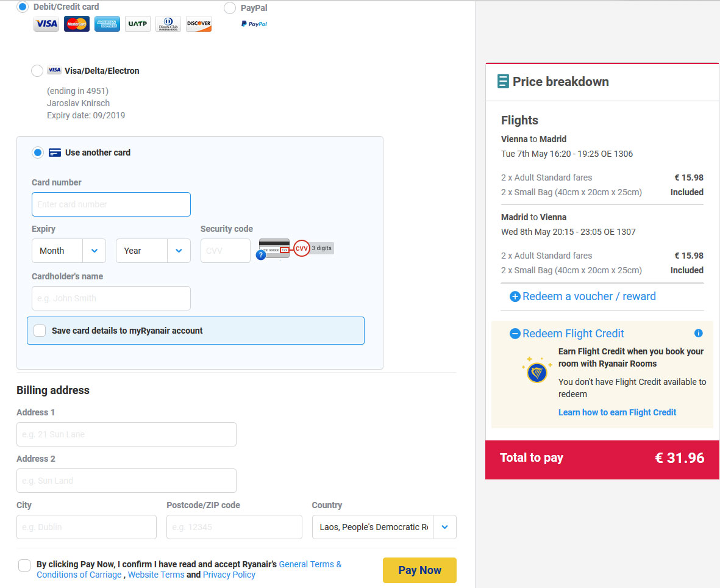The width and height of the screenshot is (720, 588).
Task: Click the American Express card icon
Action: coord(107,23)
